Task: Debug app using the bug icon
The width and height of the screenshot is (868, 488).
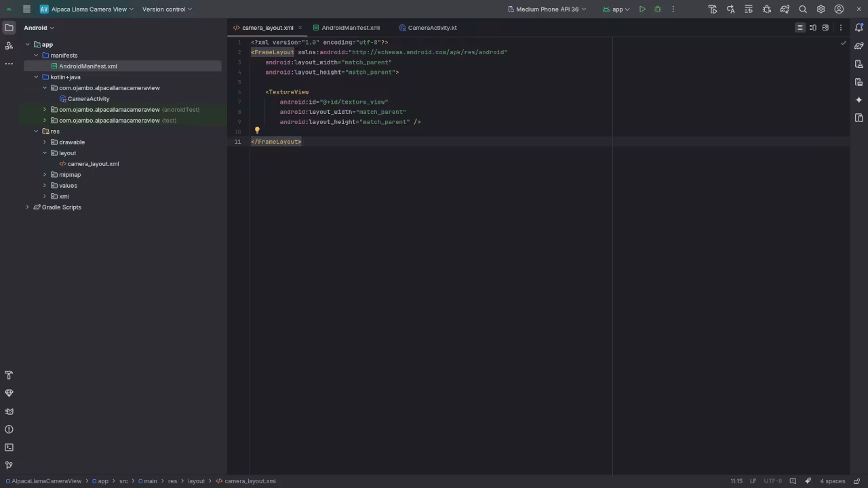Action: pos(658,9)
